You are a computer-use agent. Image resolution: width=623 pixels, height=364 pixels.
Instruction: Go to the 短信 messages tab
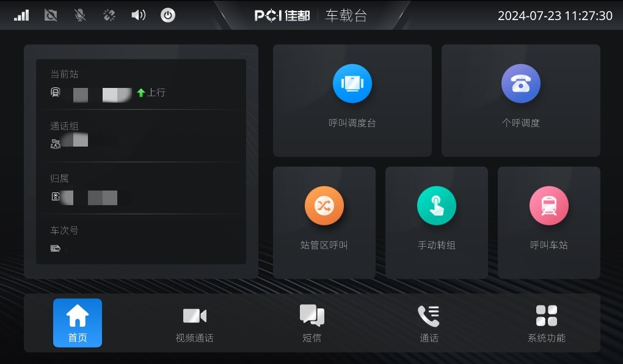[x=312, y=322]
